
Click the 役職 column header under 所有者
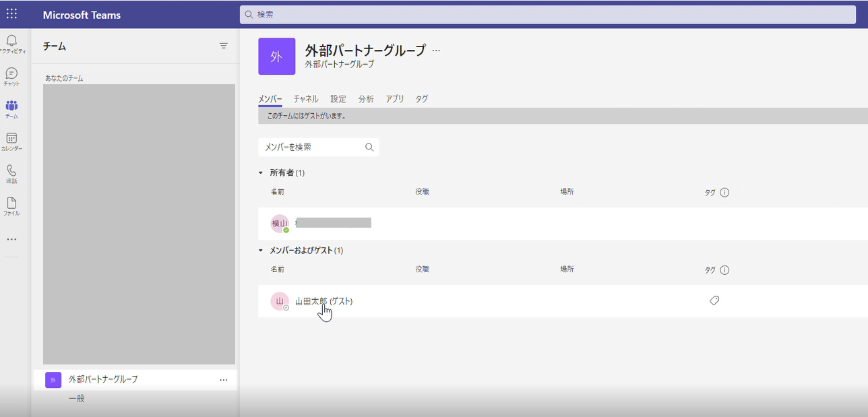(423, 192)
